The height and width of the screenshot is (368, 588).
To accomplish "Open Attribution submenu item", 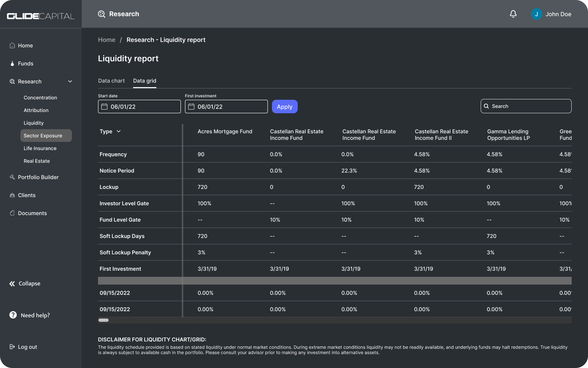I will click(x=36, y=110).
